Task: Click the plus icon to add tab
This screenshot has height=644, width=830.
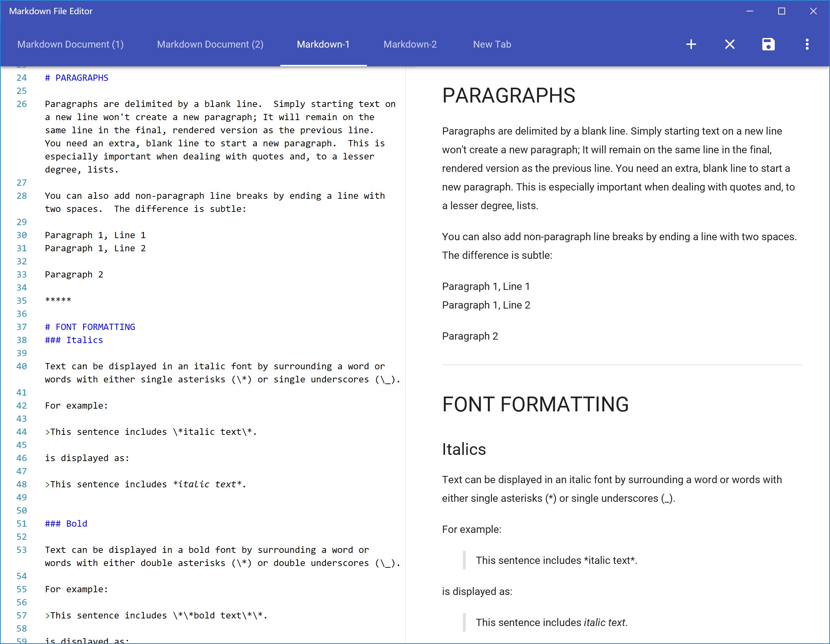Action: (691, 45)
